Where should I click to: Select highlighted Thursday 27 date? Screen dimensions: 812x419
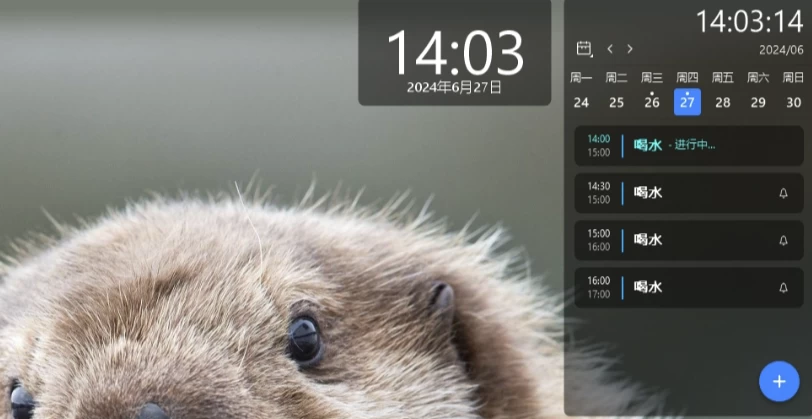[x=687, y=102]
